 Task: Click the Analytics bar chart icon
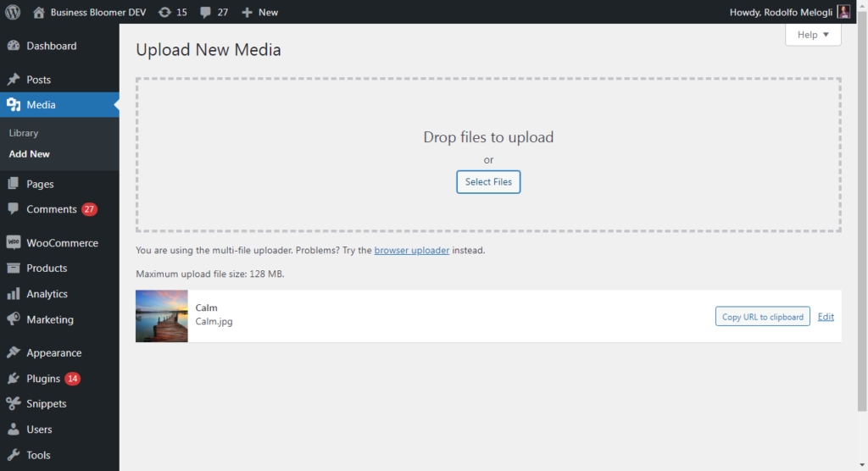[x=14, y=294]
